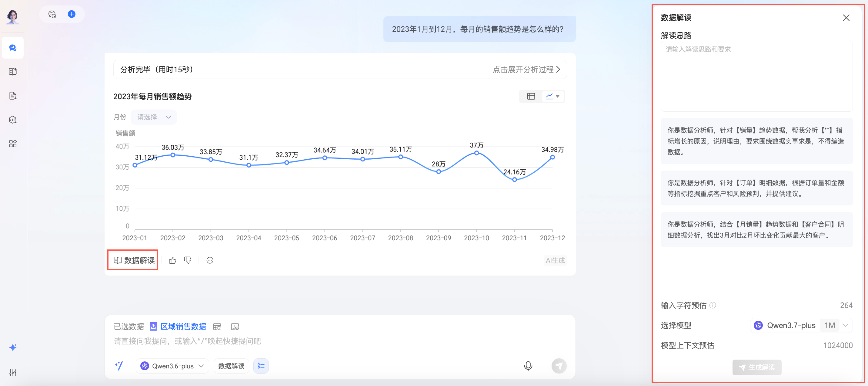Open the document-edit sidebar icon
This screenshot has width=868, height=386.
pos(13,96)
